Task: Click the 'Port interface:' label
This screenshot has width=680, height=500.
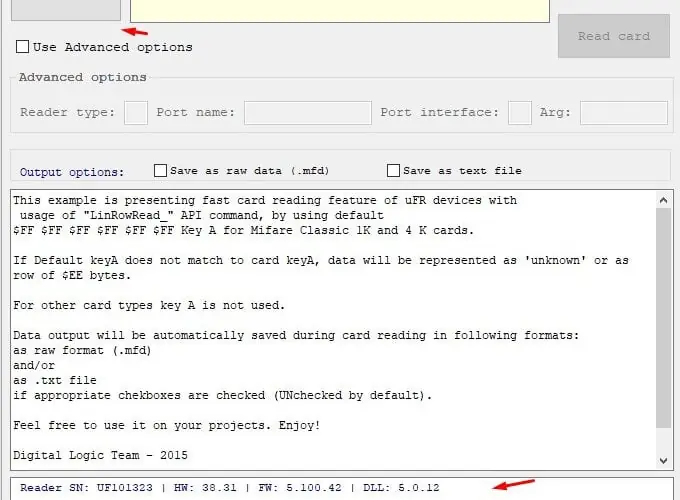Action: [440, 112]
